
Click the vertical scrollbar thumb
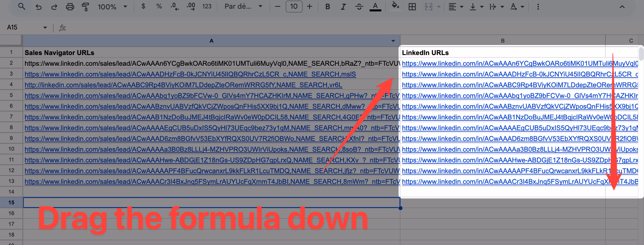[x=641, y=54]
